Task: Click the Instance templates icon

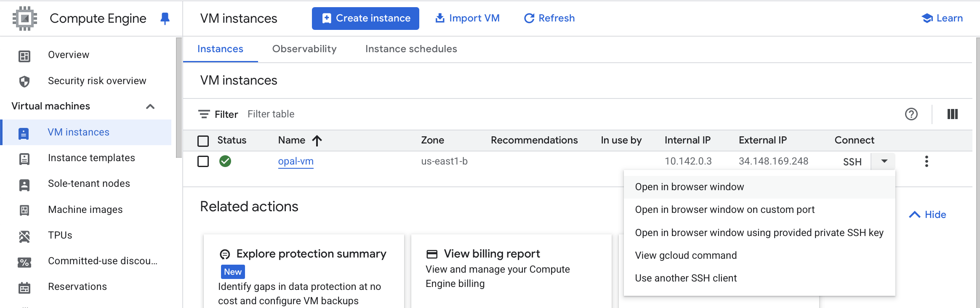Action: click(x=24, y=159)
